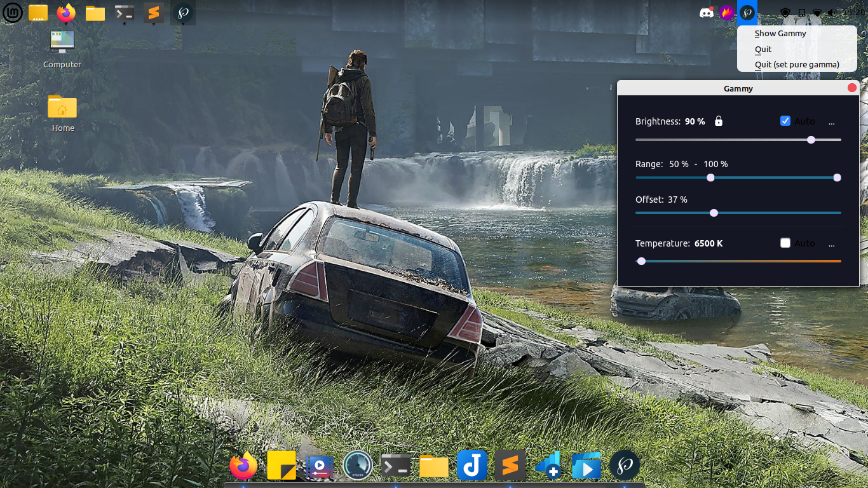Click the Flameshot purple flame tray icon
This screenshot has height=488, width=868.
pos(727,12)
